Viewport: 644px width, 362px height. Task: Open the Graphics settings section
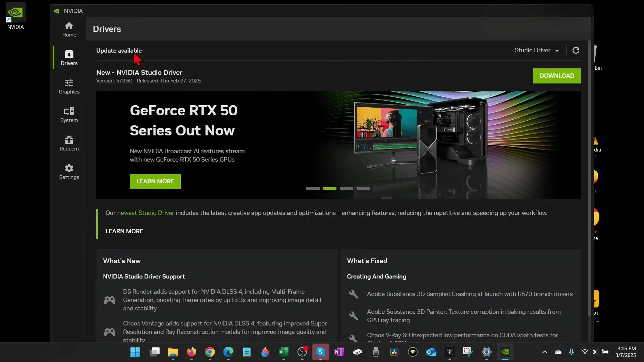click(69, 86)
